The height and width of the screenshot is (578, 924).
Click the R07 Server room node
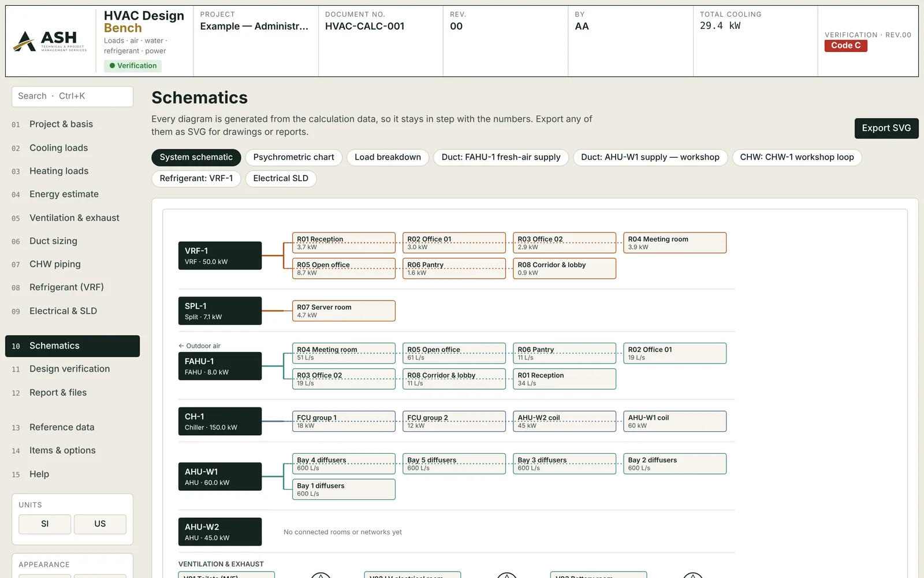[x=344, y=311]
